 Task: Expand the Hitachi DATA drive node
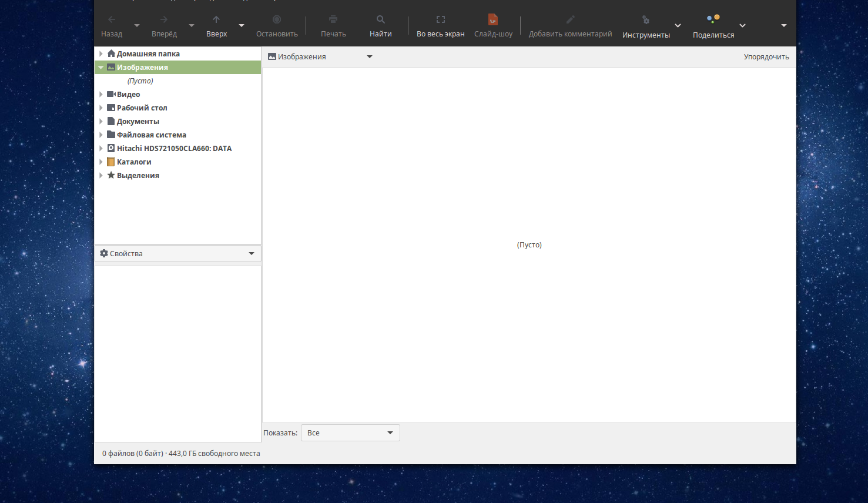pyautogui.click(x=101, y=148)
